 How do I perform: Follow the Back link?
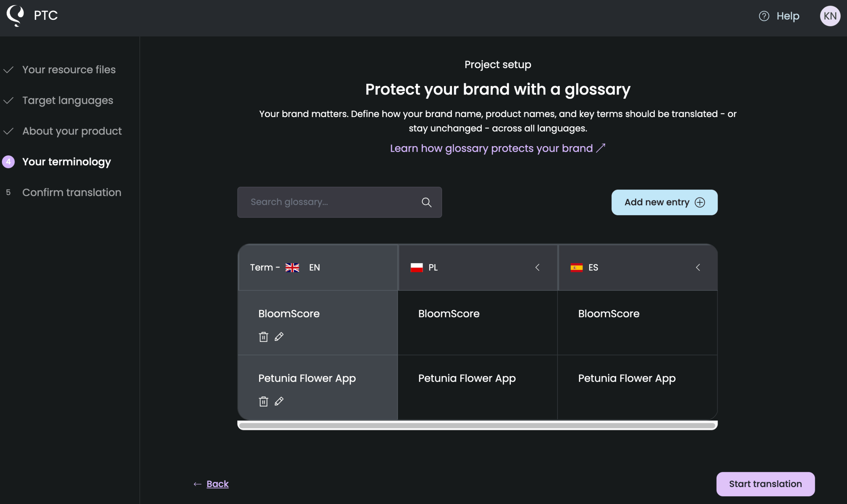click(217, 484)
